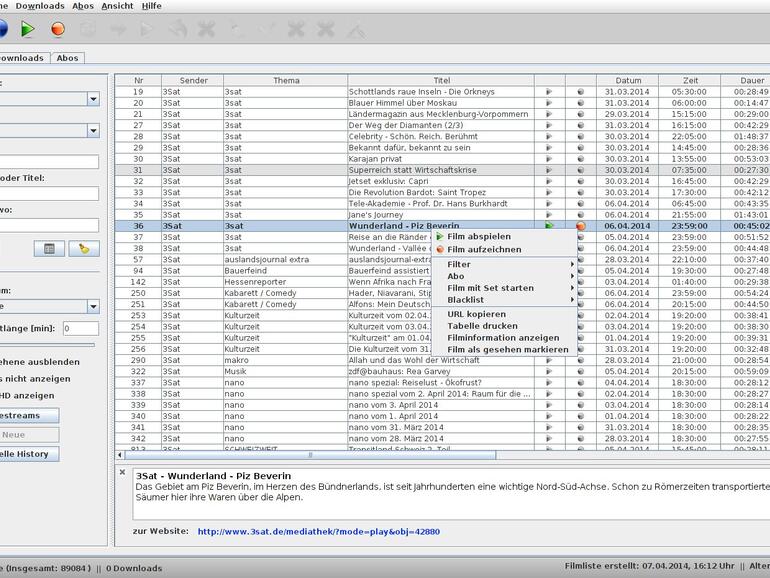Image resolution: width=770 pixels, height=578 pixels.
Task: Click the green play film toolbar icon
Action: click(x=28, y=29)
